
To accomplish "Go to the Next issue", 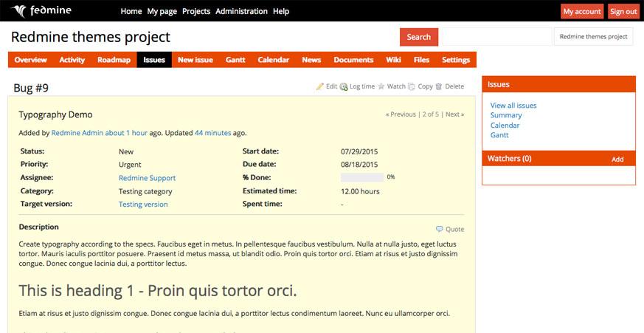I will tap(454, 114).
